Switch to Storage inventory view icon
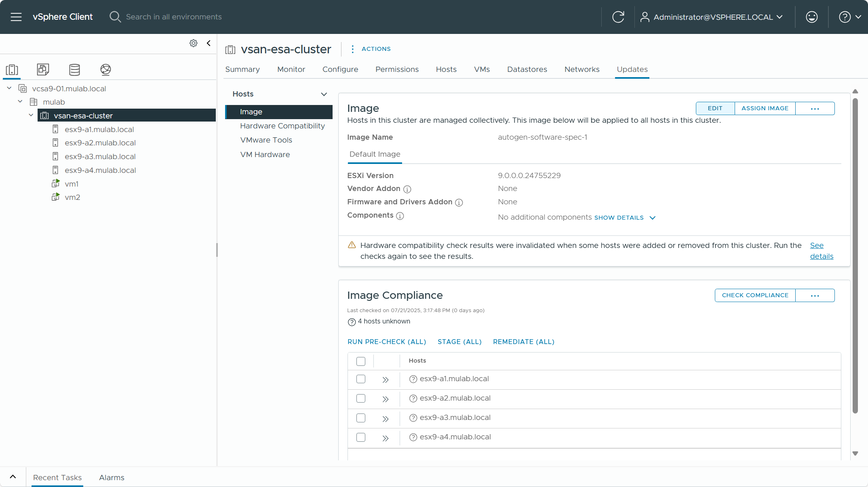This screenshot has width=868, height=487. [74, 69]
